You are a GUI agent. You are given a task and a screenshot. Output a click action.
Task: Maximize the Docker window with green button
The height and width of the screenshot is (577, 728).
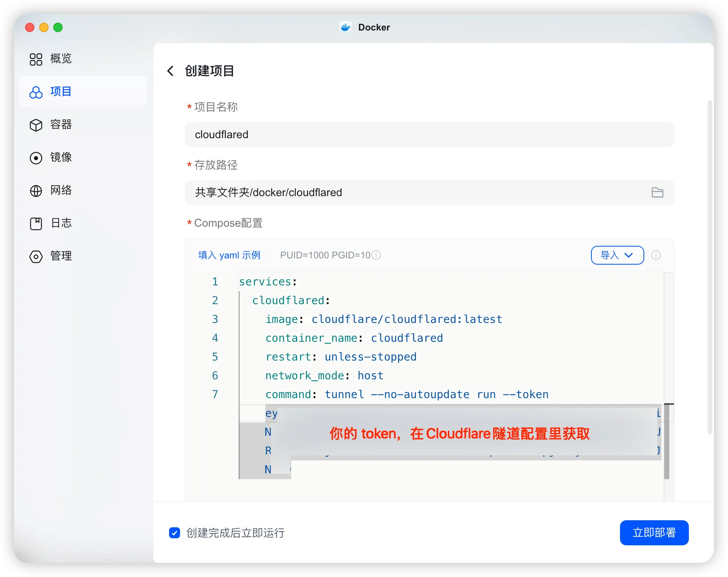58,27
